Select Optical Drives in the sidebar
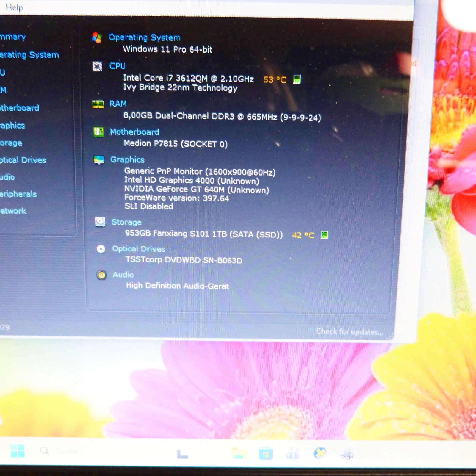476x476 pixels. click(23, 160)
